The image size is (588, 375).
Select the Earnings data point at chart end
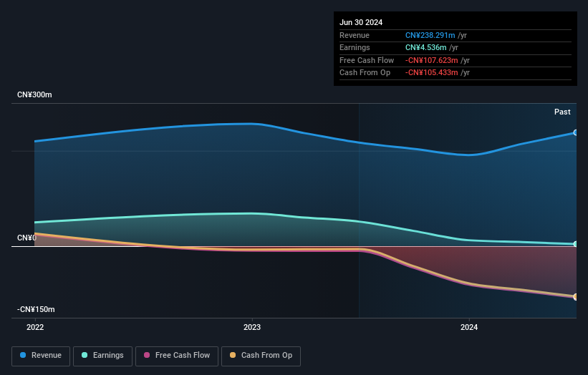coord(576,244)
